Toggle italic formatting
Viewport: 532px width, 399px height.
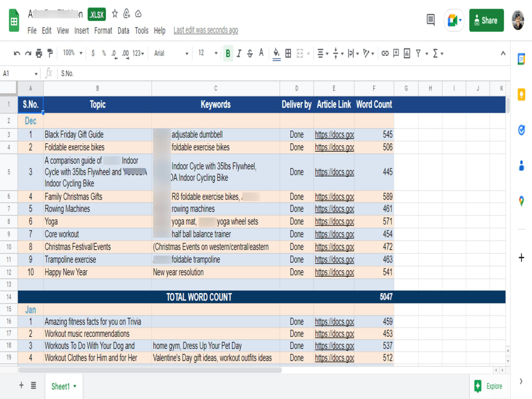coord(239,53)
